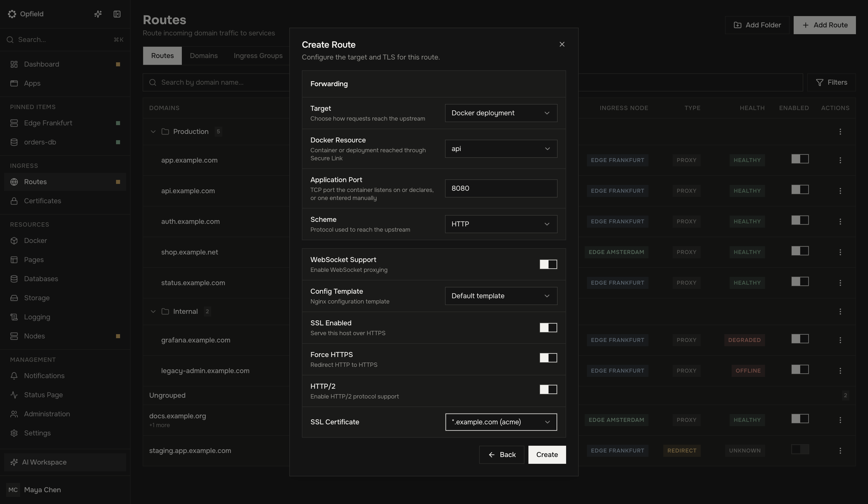Viewport: 868px width, 504px height.
Task: Open pinned item Edge Frankfurt
Action: coord(65,123)
